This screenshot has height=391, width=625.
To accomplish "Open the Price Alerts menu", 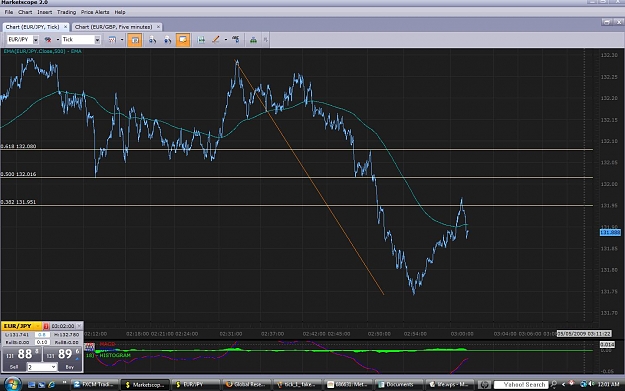I will pos(95,12).
